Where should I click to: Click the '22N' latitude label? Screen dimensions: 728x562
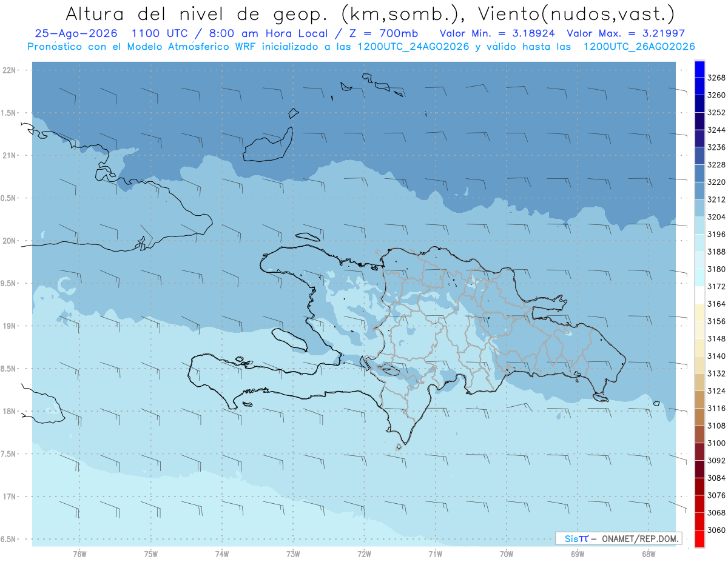pos(10,70)
